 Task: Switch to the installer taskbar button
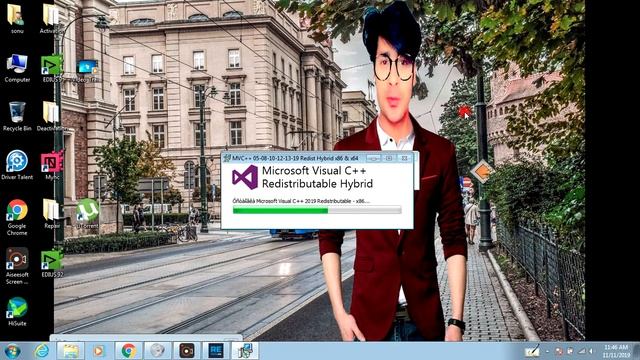click(x=245, y=351)
